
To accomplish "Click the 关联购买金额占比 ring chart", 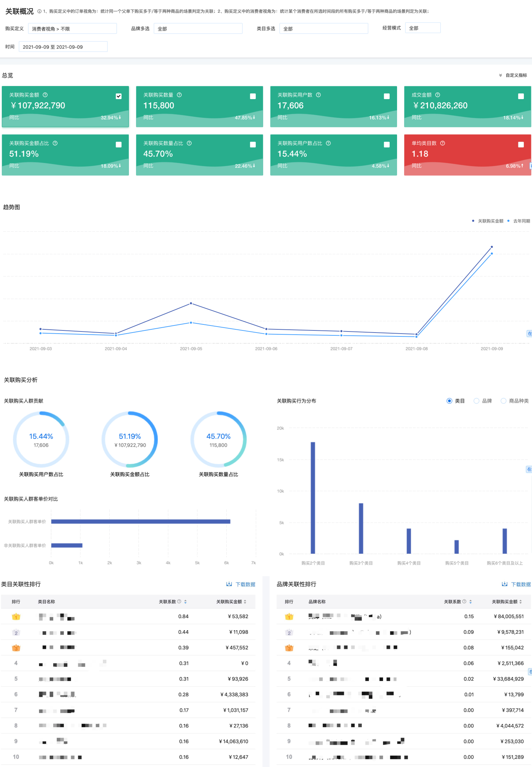I will 130,440.
